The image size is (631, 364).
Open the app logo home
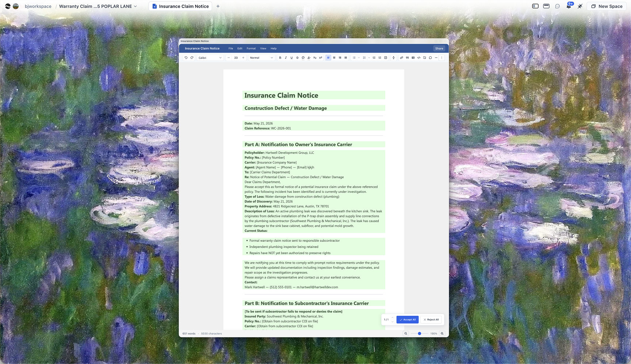click(8, 6)
